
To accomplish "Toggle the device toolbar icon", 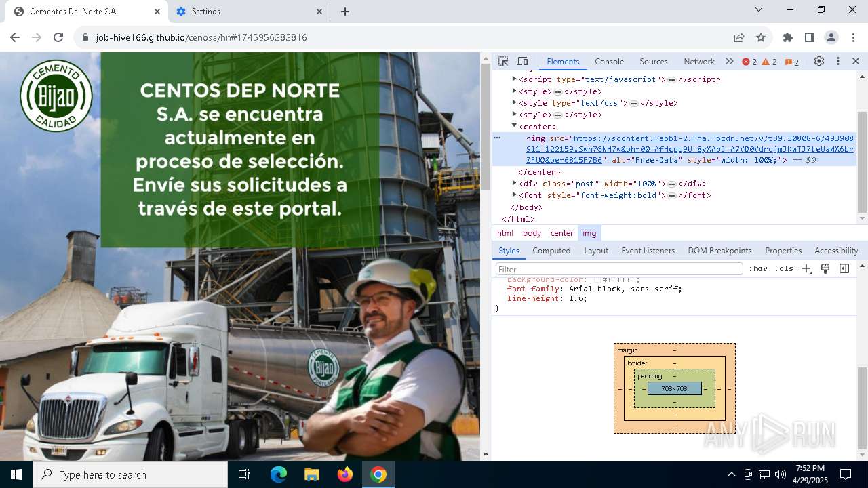I will pyautogui.click(x=522, y=61).
